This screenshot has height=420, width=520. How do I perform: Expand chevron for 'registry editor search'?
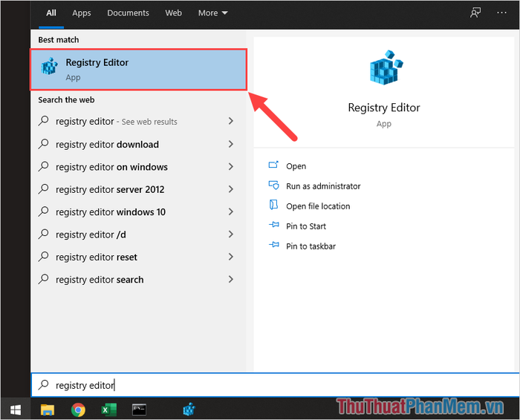pyautogui.click(x=231, y=279)
